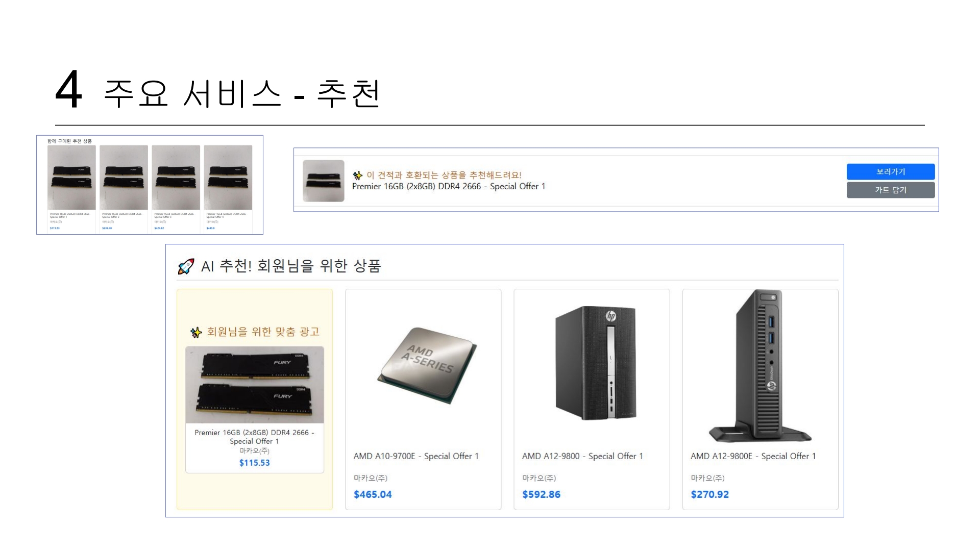The width and height of the screenshot is (980, 551).
Task: Open the Fury RAM image in personalized ad
Action: tap(255, 385)
